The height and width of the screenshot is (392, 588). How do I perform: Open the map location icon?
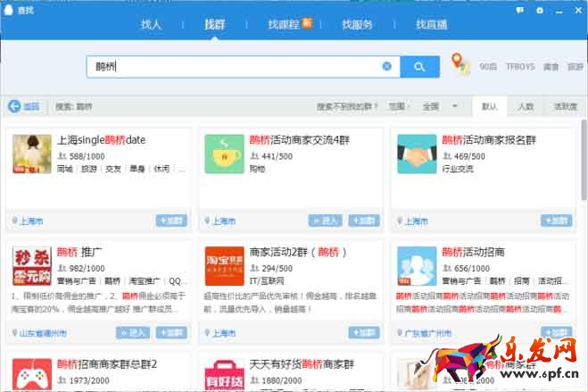pyautogui.click(x=460, y=65)
